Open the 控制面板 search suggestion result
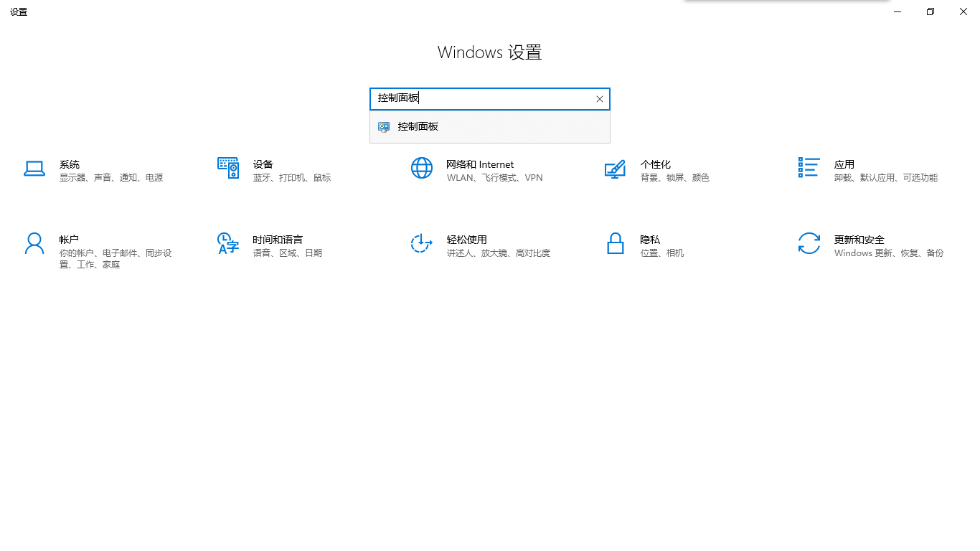The image size is (980, 551). (x=490, y=127)
